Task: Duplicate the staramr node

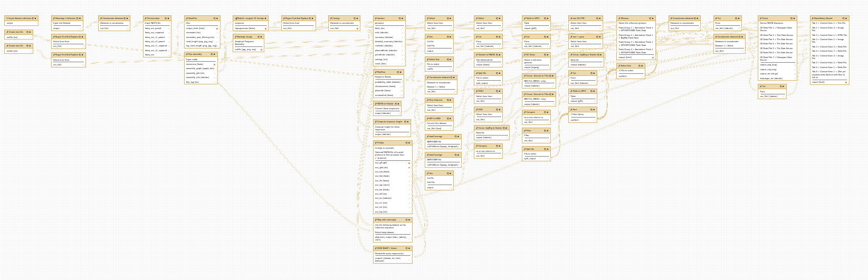Action: click(x=399, y=18)
